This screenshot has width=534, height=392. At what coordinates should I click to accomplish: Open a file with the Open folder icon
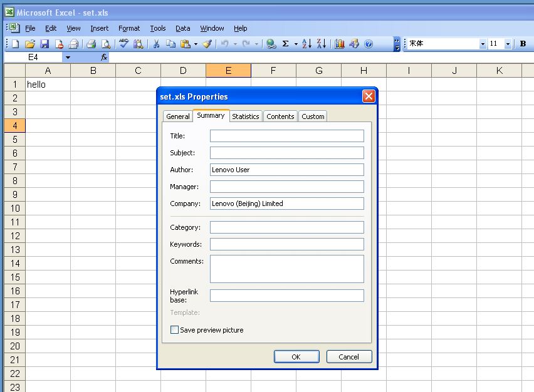tap(30, 44)
